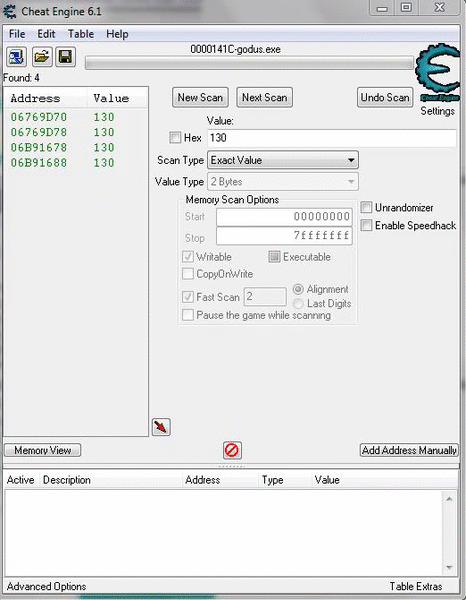Click the Value column header in results

117,98
